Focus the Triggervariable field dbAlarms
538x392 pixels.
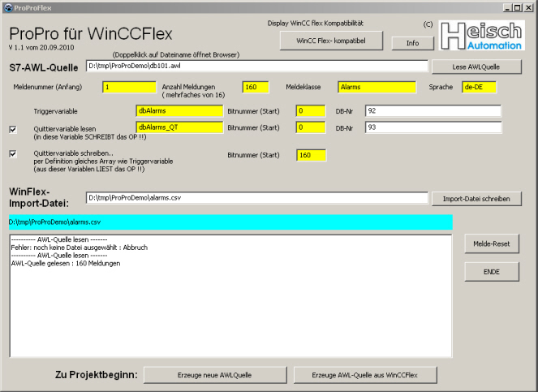point(179,111)
